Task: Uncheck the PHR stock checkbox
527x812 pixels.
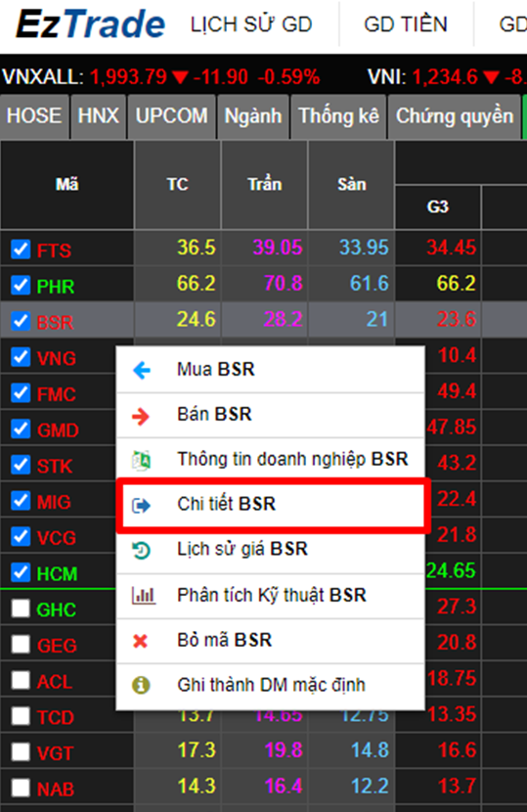Action: pyautogui.click(x=21, y=285)
